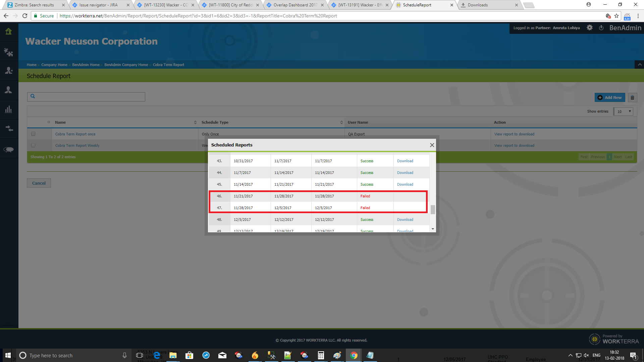Open notification center icon
The height and width of the screenshot is (362, 644).
tap(633, 355)
